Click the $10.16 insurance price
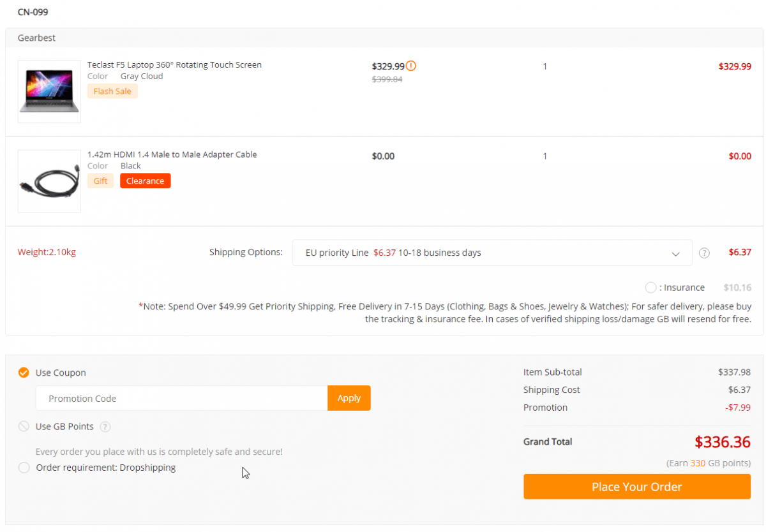This screenshot has width=766, height=532. point(737,288)
